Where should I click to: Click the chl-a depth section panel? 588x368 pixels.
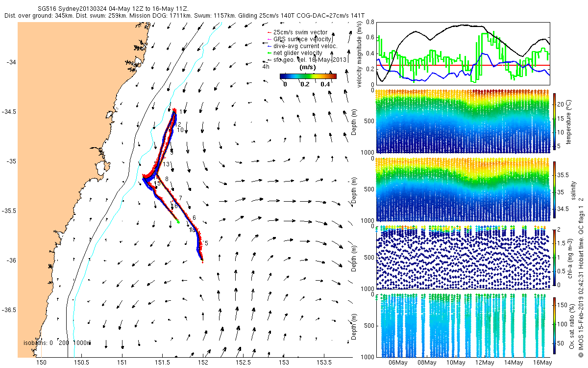[x=463, y=257]
